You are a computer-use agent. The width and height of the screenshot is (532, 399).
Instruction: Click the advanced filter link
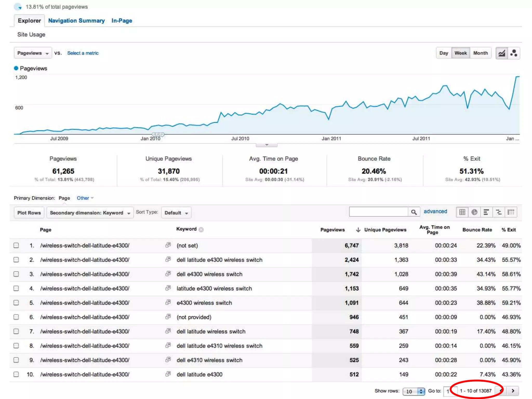tap(435, 211)
